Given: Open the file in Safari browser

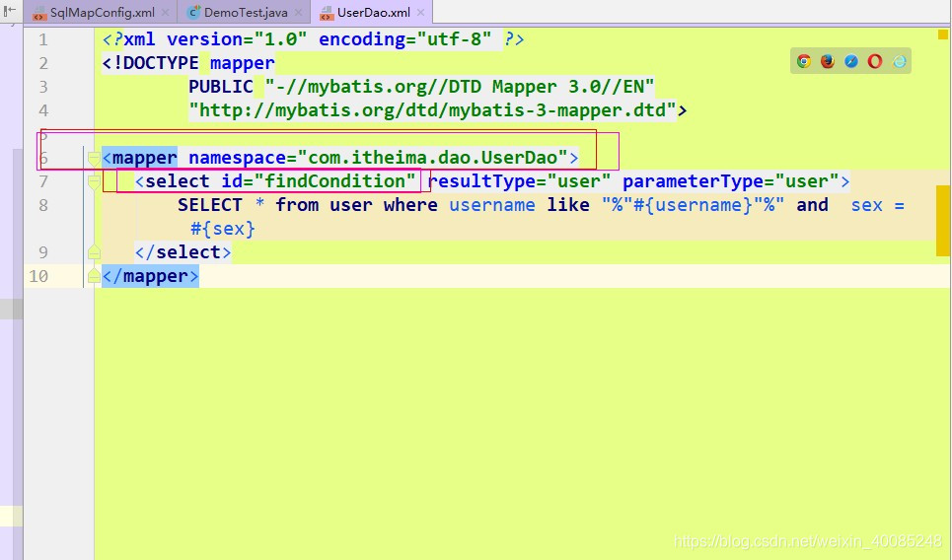Looking at the screenshot, I should click(x=851, y=61).
